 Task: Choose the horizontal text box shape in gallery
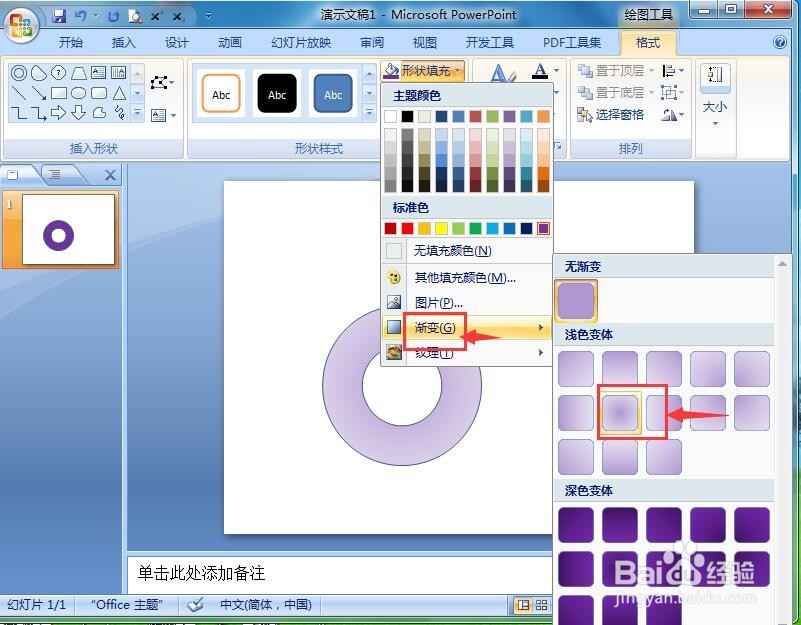tap(99, 73)
